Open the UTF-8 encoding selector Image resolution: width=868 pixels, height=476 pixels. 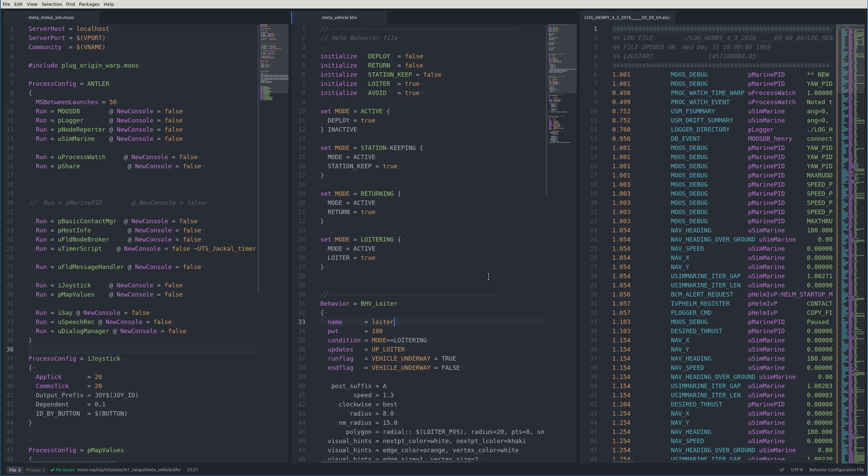[x=796, y=470]
